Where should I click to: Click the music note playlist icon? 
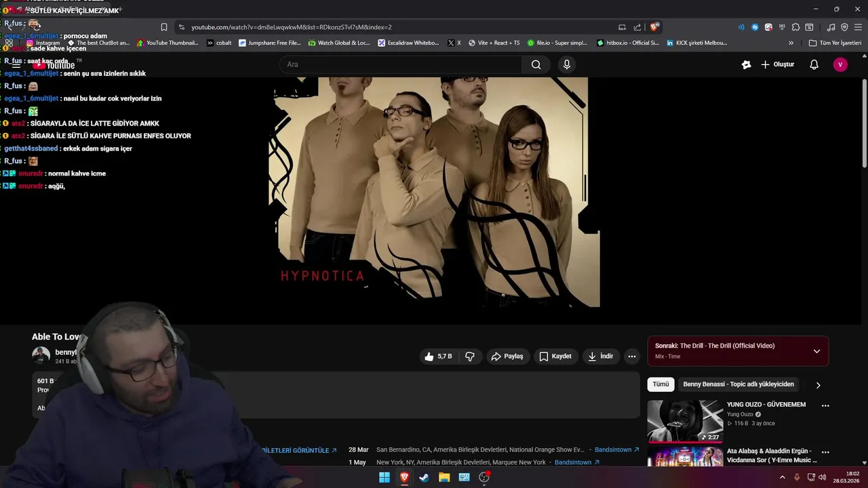coord(831,27)
